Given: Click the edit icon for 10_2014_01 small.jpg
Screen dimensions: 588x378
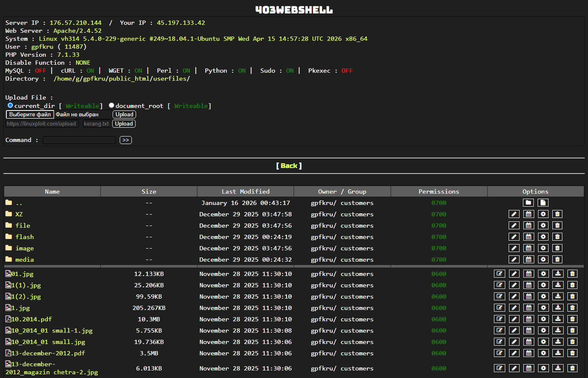Looking at the screenshot, I should tap(499, 342).
